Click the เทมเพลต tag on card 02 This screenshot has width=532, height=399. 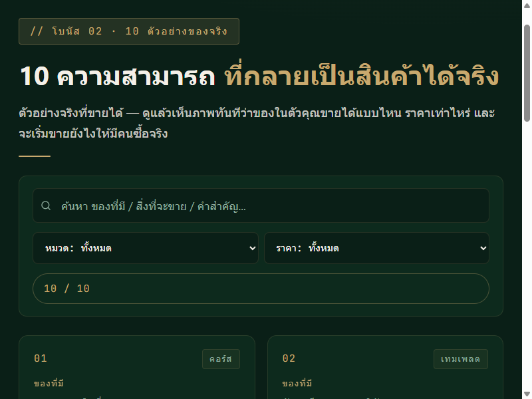click(460, 359)
